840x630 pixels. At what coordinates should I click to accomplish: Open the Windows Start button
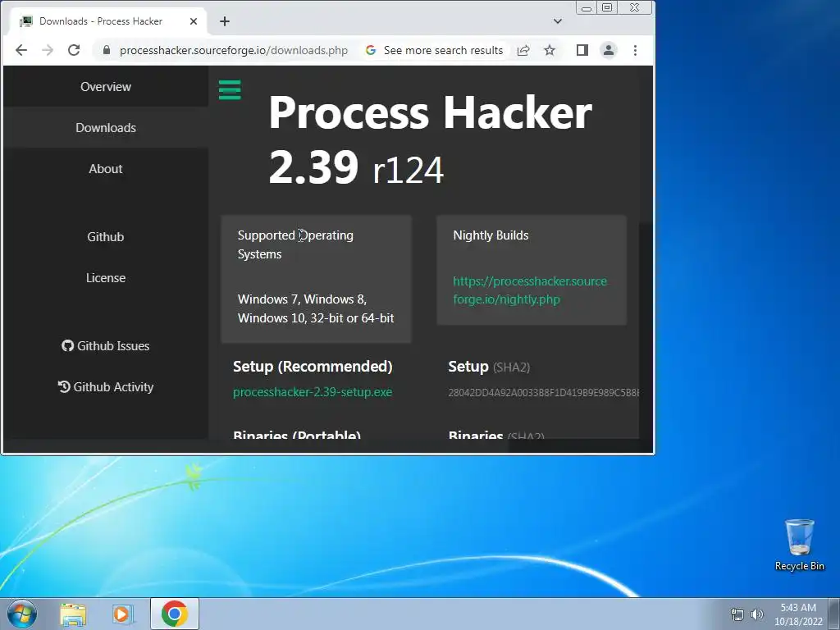(22, 614)
